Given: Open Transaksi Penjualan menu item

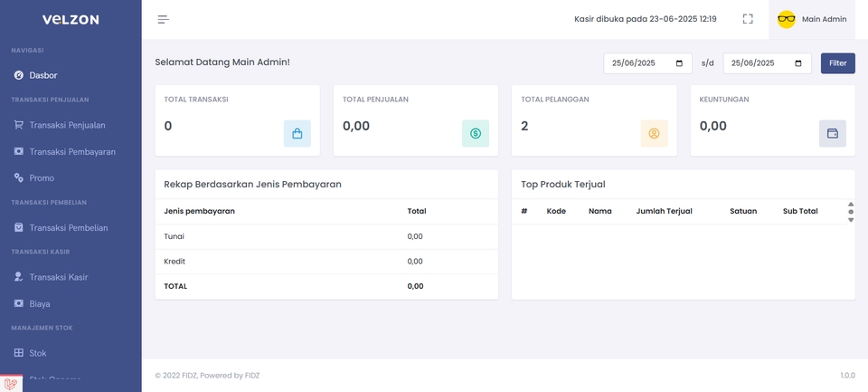Looking at the screenshot, I should click(67, 125).
